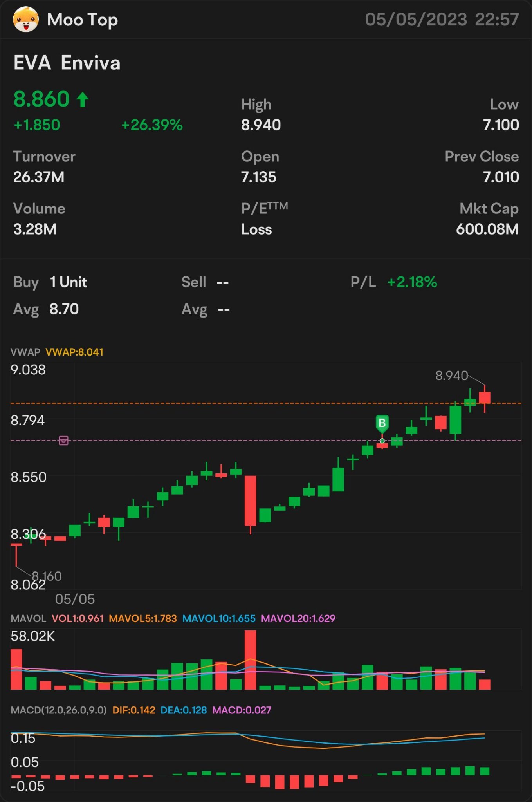Click the +1.850 price change value

point(37,125)
